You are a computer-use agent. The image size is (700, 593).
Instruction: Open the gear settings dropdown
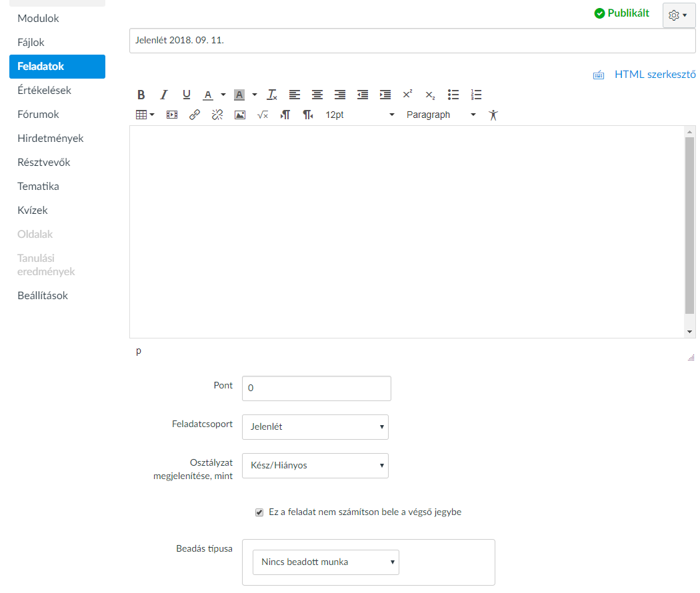(x=679, y=15)
